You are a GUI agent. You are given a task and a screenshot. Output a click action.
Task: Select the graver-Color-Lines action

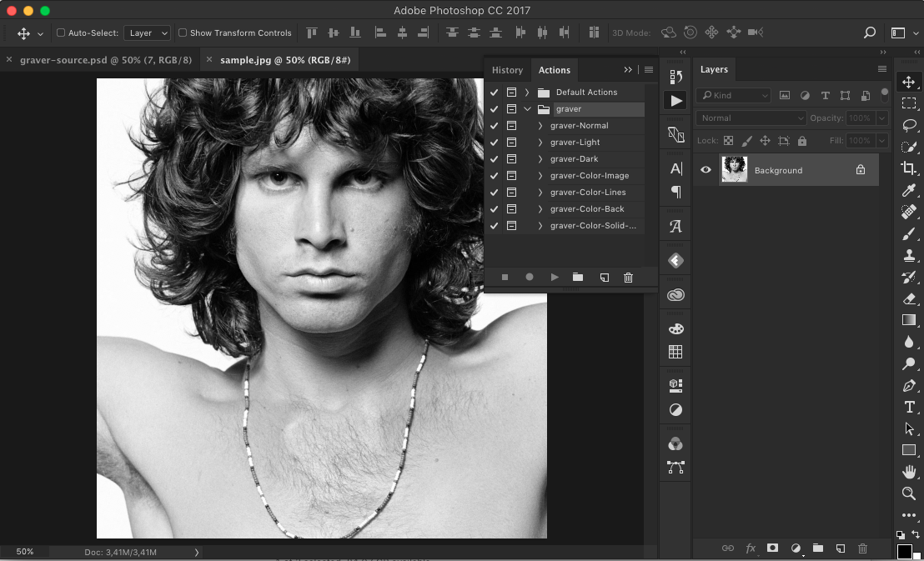[x=587, y=193]
